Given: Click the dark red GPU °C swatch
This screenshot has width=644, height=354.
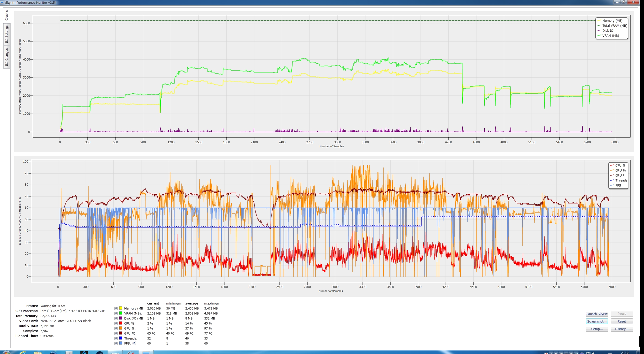Looking at the screenshot, I should 121,333.
